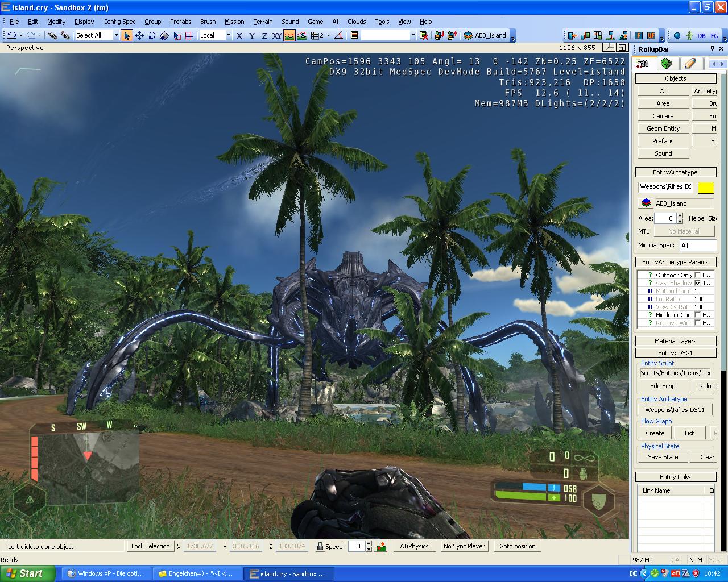Expand the grid size dropdown arrow

tap(328, 35)
